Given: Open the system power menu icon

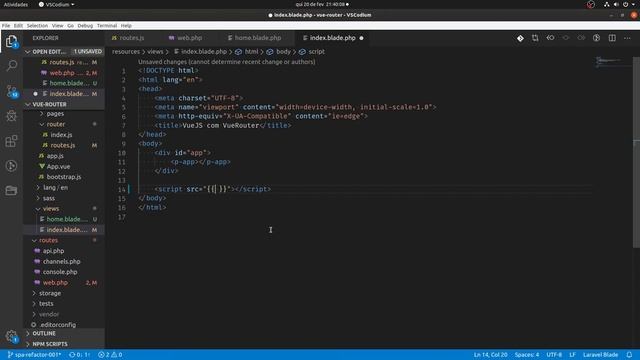Looking at the screenshot, I should click(625, 4).
